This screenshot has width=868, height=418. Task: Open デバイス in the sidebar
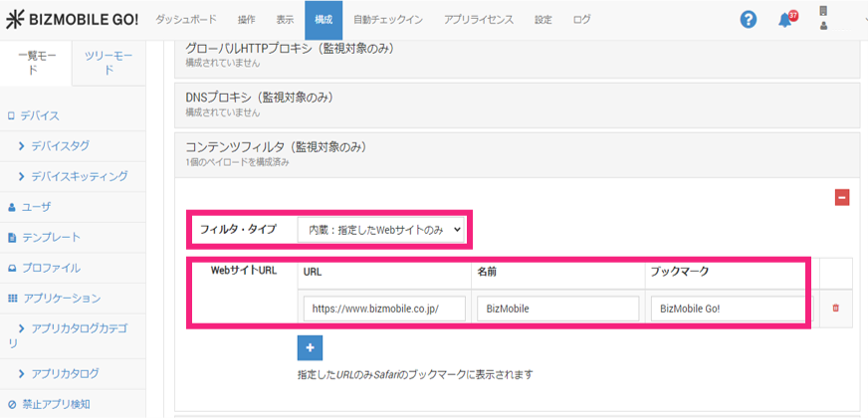coord(40,115)
